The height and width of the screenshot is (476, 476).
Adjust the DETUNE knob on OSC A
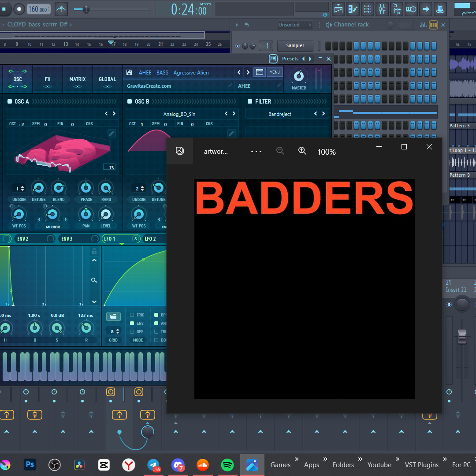tap(39, 187)
